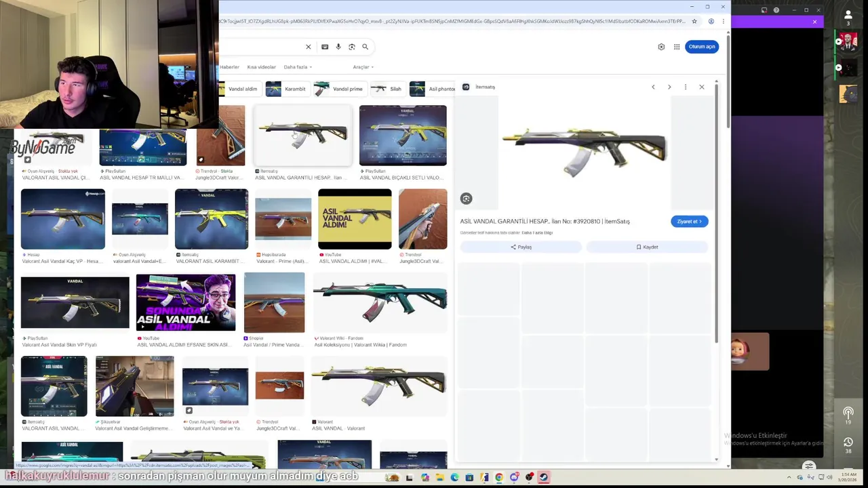Viewport: 868px width, 488px height.
Task: Open the PlaySultan BIÇAKLI SETLİ vandal image
Action: point(403,135)
